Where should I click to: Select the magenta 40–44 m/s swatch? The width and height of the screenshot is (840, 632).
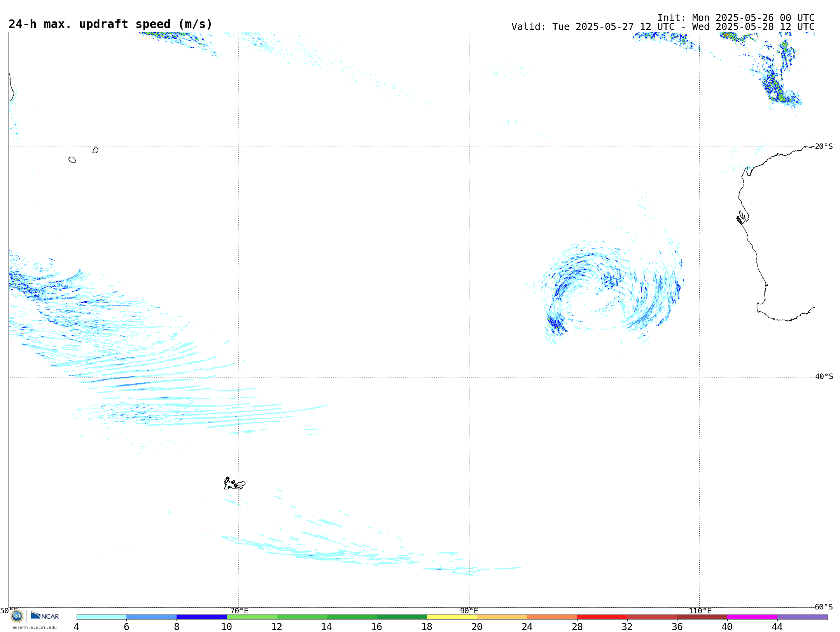click(752, 617)
